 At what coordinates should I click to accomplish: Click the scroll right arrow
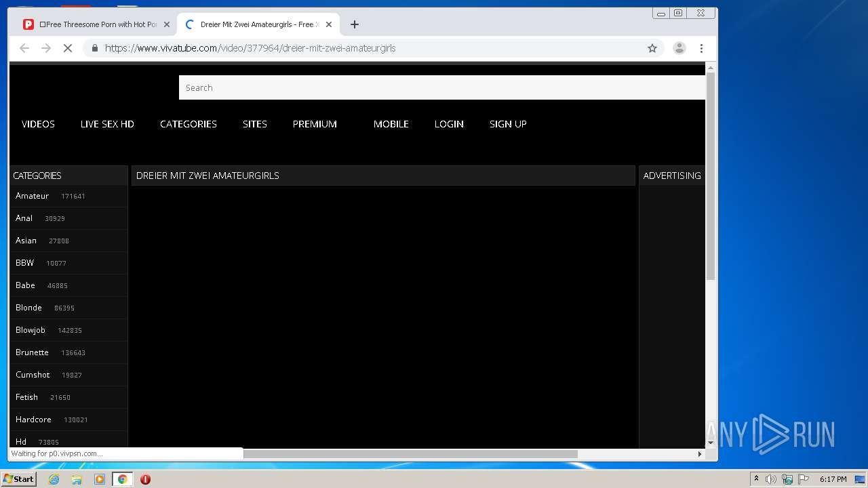[x=700, y=454]
